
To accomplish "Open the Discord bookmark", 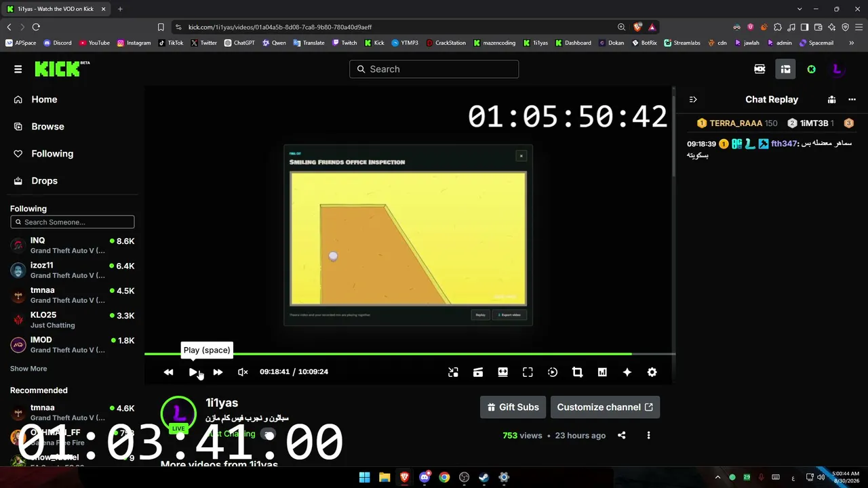I will (57, 43).
